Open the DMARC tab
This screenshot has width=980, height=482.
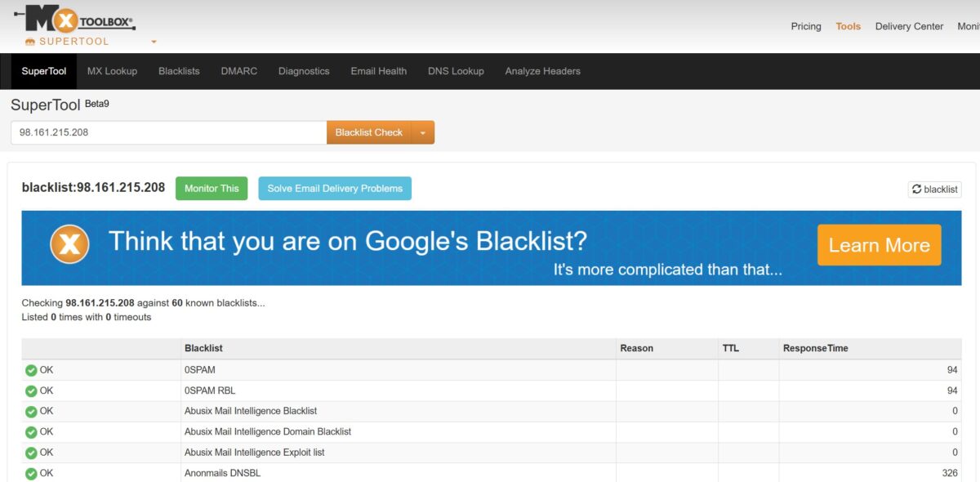pyautogui.click(x=238, y=71)
